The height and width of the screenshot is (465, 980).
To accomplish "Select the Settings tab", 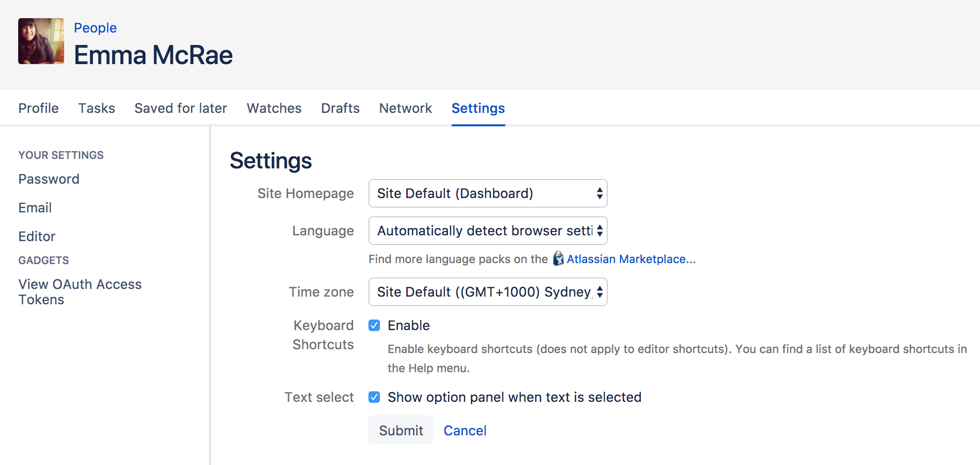I will coord(478,108).
